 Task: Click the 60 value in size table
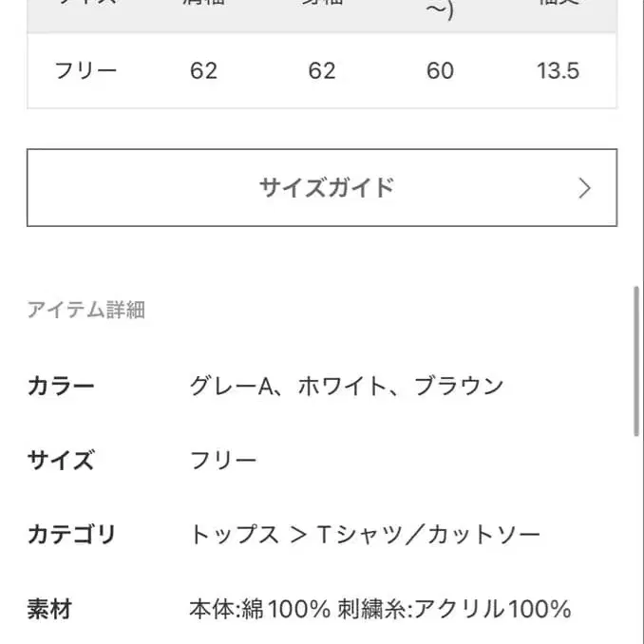pyautogui.click(x=440, y=71)
